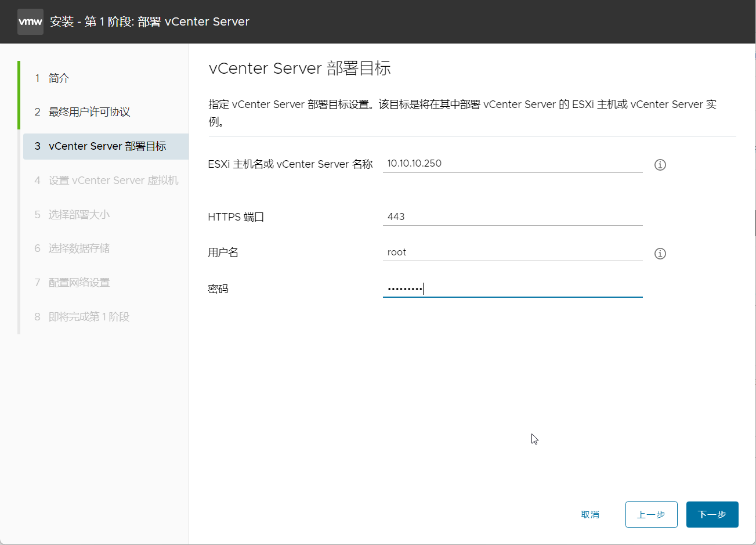Click the VMware logo icon
Image resolution: width=756 pixels, height=545 pixels.
point(30,21)
